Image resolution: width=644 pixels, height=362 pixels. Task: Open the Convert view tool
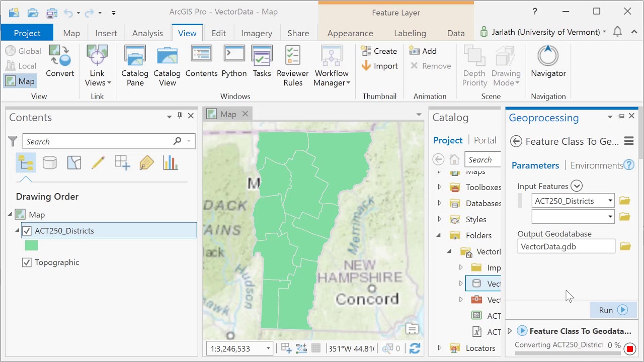click(60, 61)
